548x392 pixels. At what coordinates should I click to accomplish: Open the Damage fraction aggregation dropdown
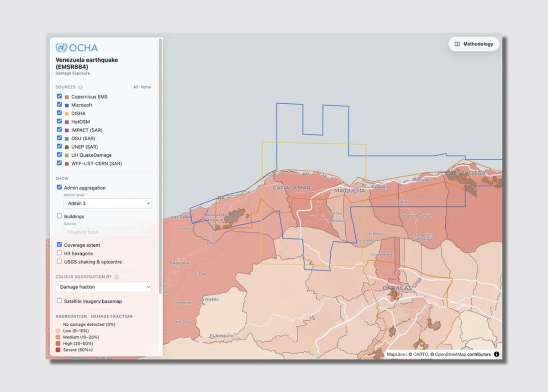pyautogui.click(x=104, y=287)
